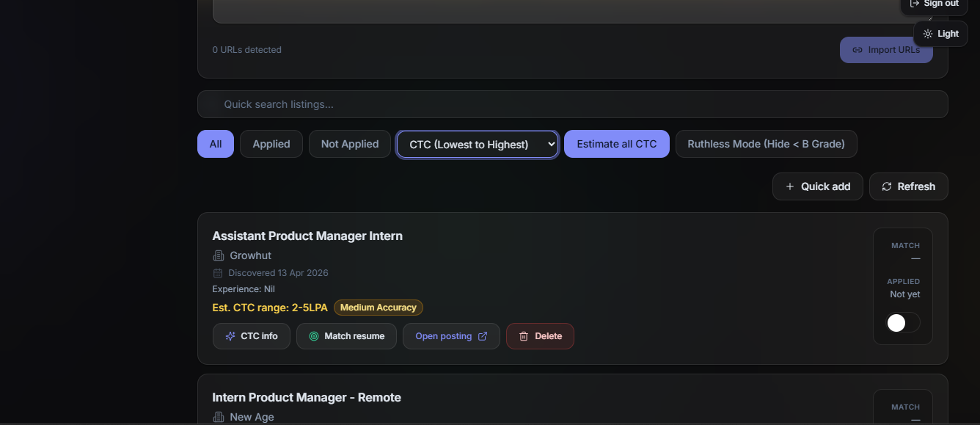Open CTC info for Growhut listing
980x425 pixels.
[252, 336]
